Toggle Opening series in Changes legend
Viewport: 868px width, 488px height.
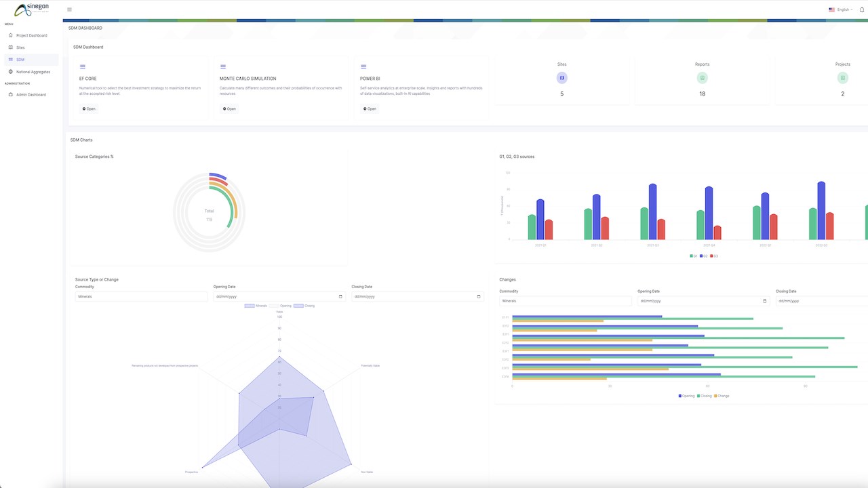686,396
